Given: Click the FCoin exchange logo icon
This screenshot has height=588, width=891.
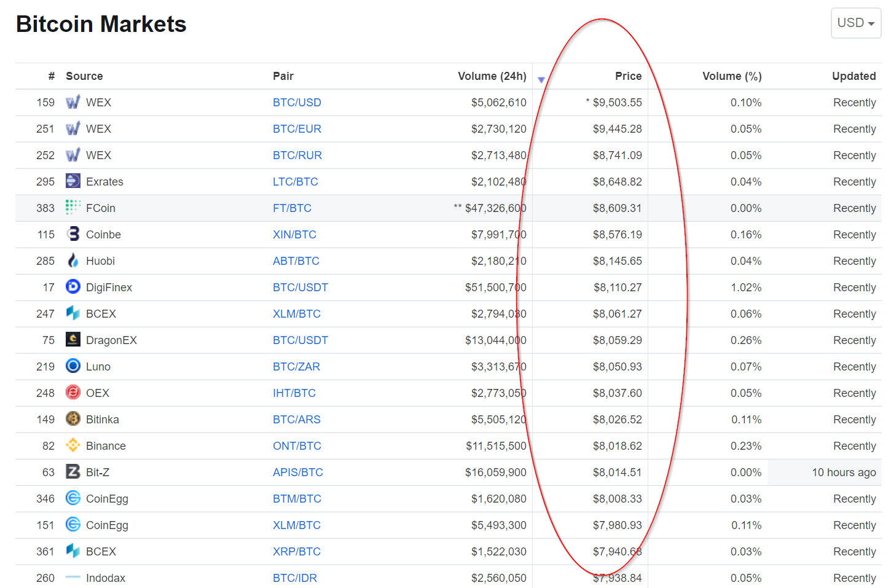Looking at the screenshot, I should (73, 207).
